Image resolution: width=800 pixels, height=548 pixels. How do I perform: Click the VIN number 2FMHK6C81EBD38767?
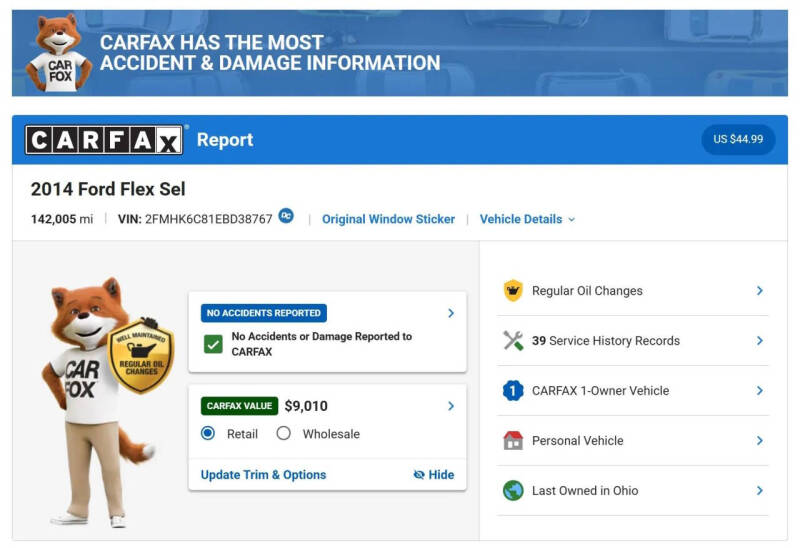209,219
